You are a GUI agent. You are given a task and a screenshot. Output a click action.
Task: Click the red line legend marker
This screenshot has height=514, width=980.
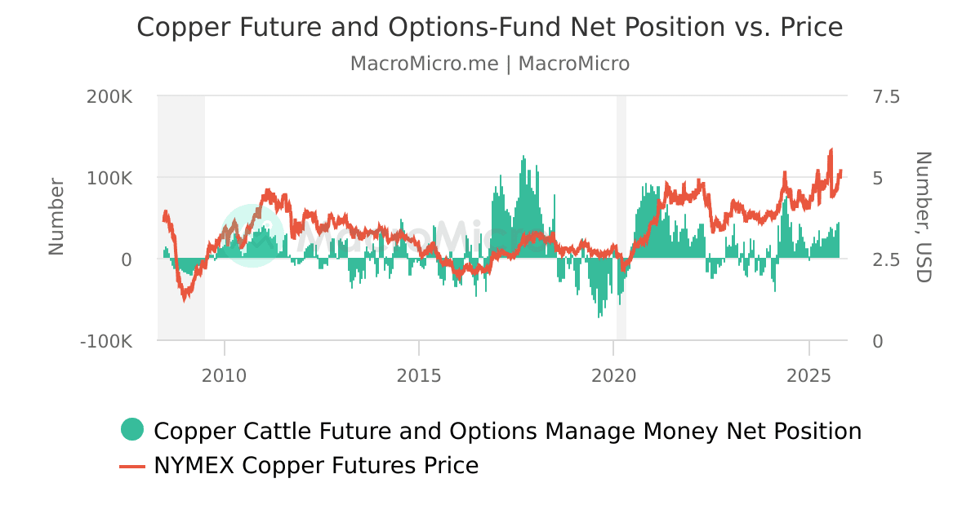(132, 466)
